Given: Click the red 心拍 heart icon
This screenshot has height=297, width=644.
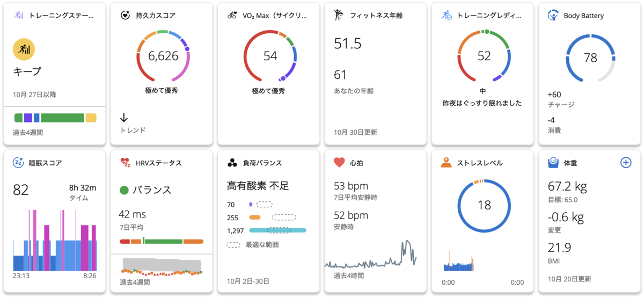Looking at the screenshot, I should click(x=339, y=162).
